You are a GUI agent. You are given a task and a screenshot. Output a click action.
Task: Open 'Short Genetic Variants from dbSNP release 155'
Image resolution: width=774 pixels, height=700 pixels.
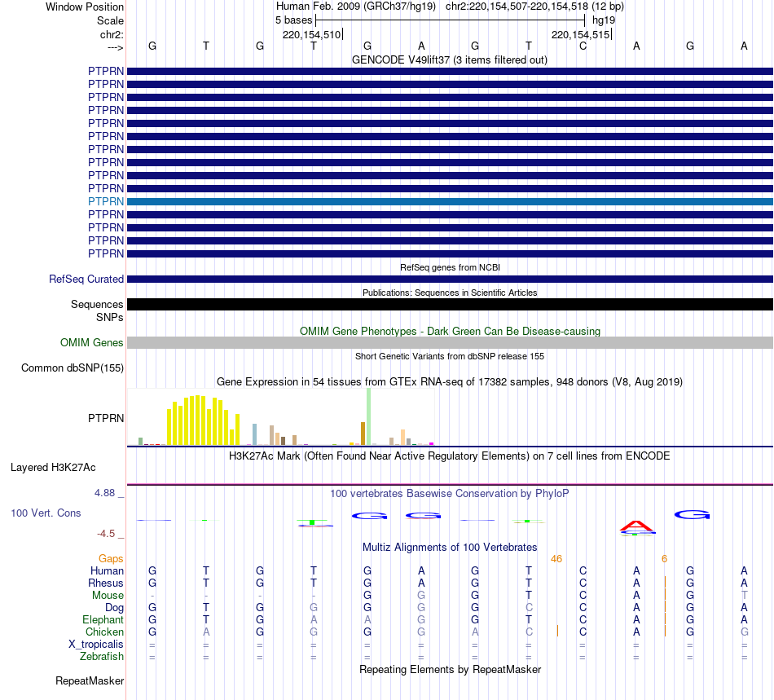click(x=450, y=356)
